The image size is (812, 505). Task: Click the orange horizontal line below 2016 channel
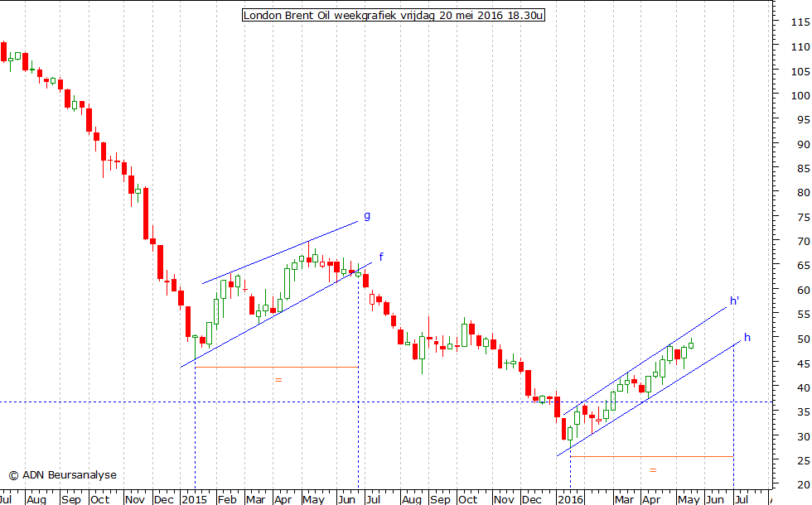pyautogui.click(x=651, y=456)
